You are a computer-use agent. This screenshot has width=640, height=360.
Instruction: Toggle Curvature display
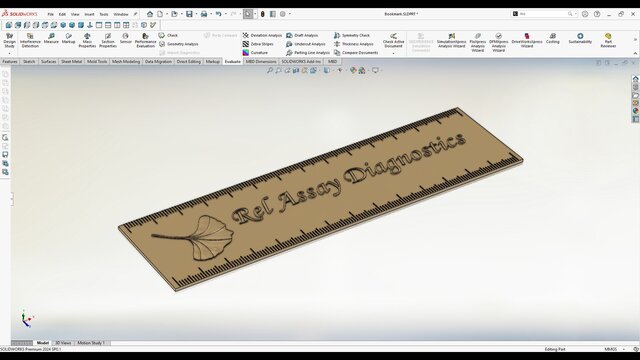pos(256,53)
